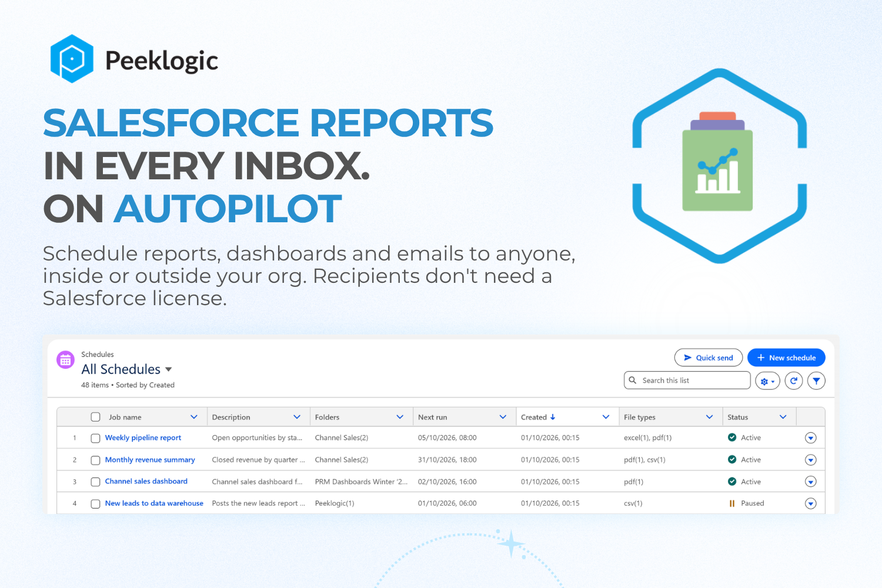Open list view settings gear
The image size is (882, 588).
767,381
